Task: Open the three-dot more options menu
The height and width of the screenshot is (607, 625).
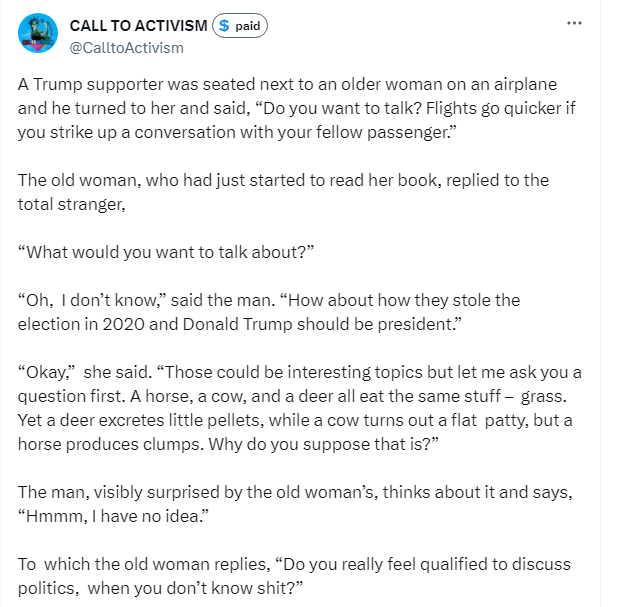Action: 574,24
